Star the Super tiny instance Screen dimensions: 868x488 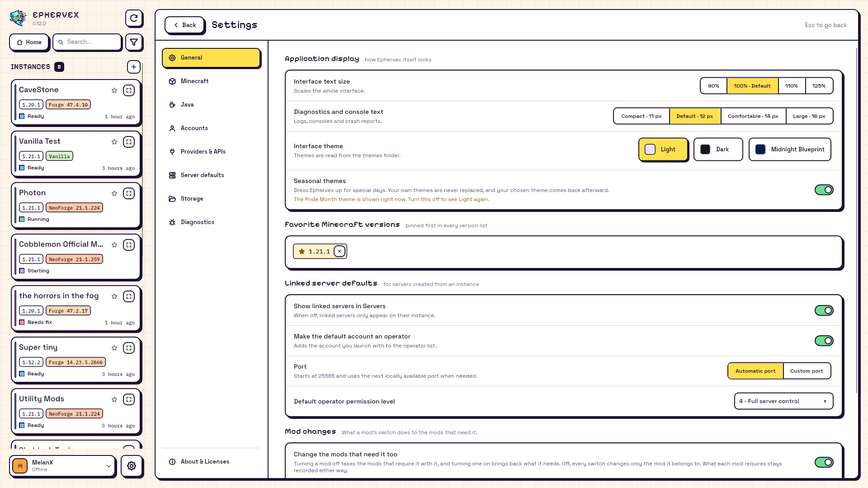point(114,348)
